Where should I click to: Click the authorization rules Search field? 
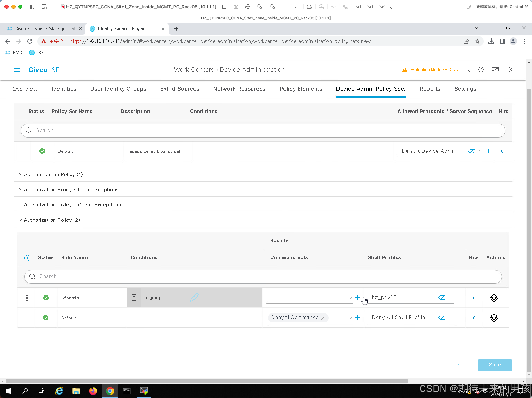pyautogui.click(x=263, y=277)
